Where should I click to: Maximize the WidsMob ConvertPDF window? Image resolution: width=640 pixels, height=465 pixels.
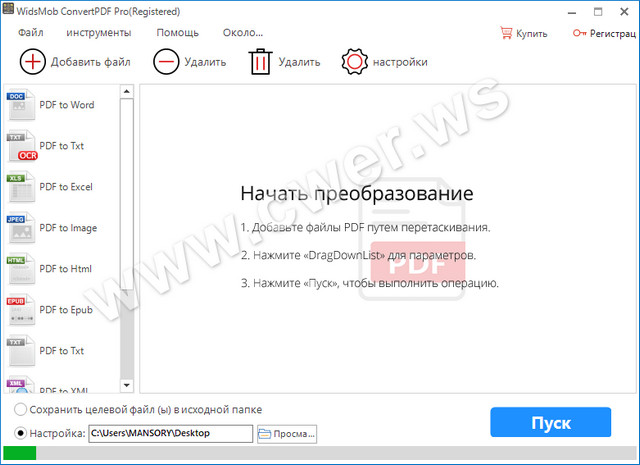tap(598, 12)
